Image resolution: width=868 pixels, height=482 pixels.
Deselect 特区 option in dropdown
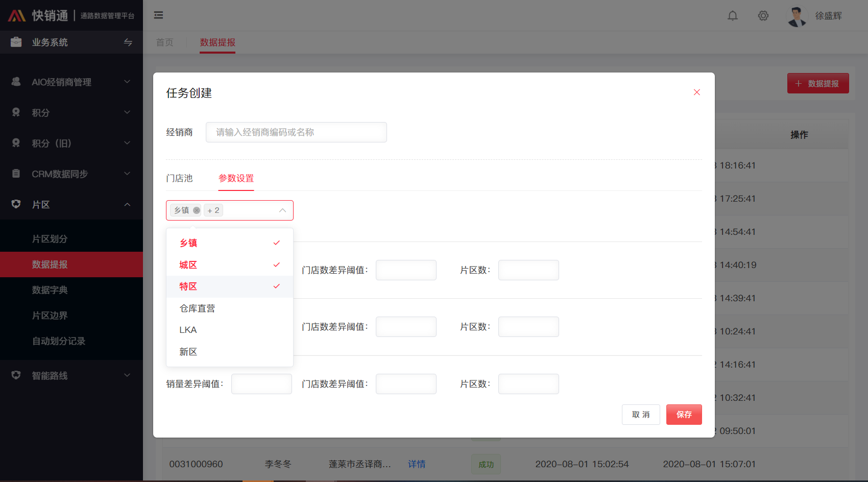(230, 286)
